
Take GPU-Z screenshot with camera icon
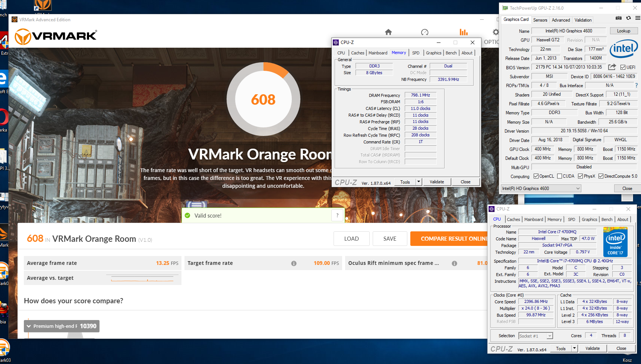pyautogui.click(x=619, y=18)
